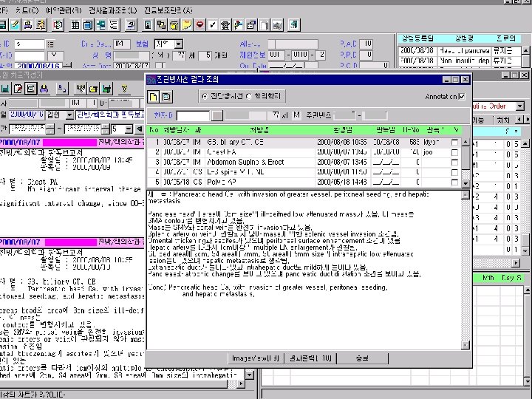Click the checkmark toolbar icon
This screenshot has height=399, width=532.
[x=212, y=25]
